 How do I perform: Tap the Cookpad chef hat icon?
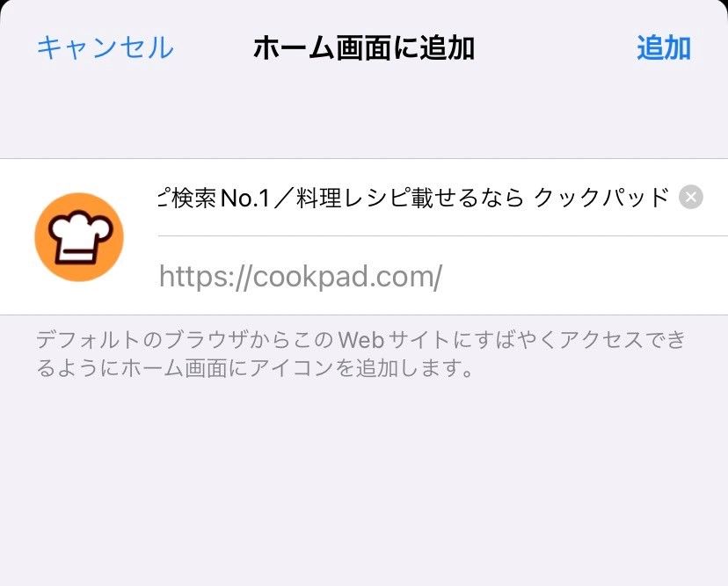pyautogui.click(x=79, y=236)
